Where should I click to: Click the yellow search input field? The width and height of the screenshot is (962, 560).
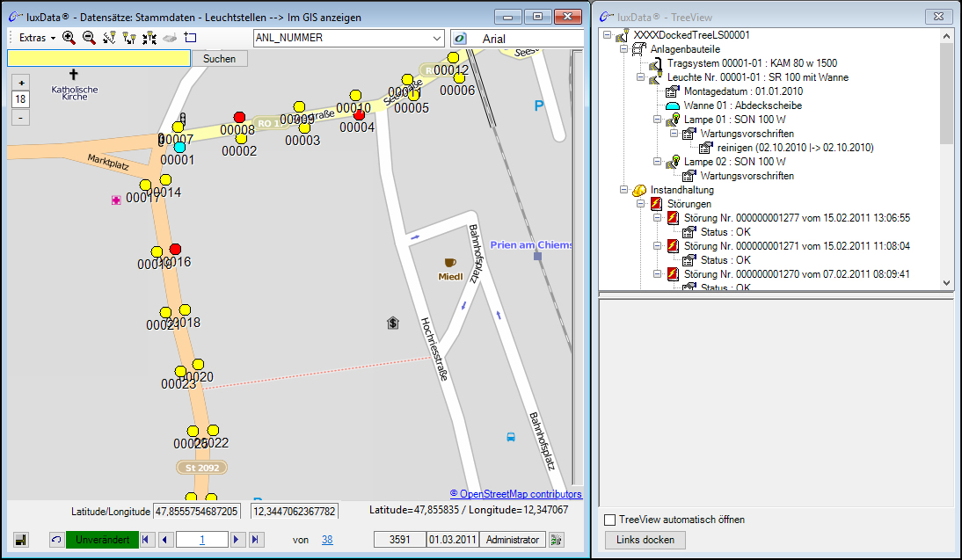click(x=98, y=58)
